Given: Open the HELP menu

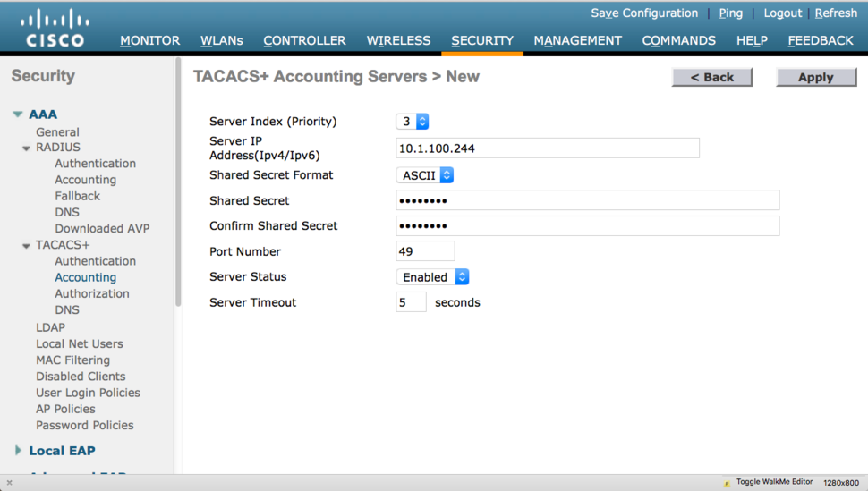Looking at the screenshot, I should coord(752,40).
